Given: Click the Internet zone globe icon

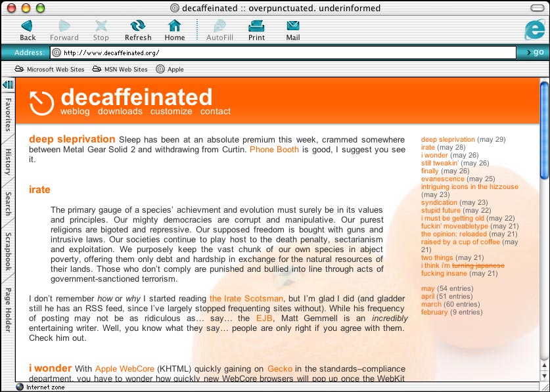Looking at the screenshot, I should pos(20,387).
